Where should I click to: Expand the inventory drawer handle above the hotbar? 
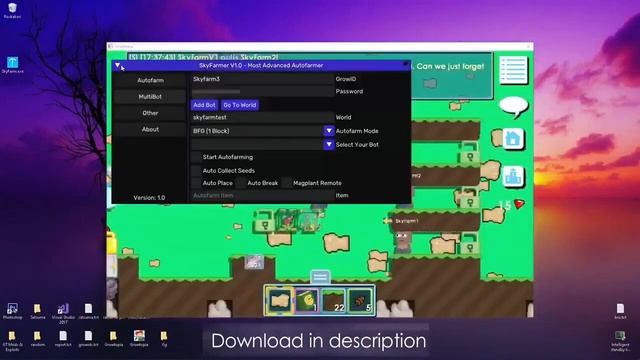320,277
